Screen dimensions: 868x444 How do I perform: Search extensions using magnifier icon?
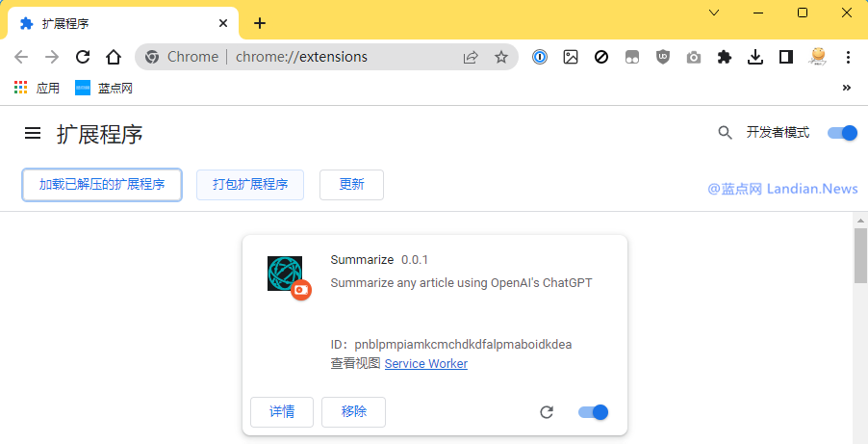pyautogui.click(x=726, y=133)
